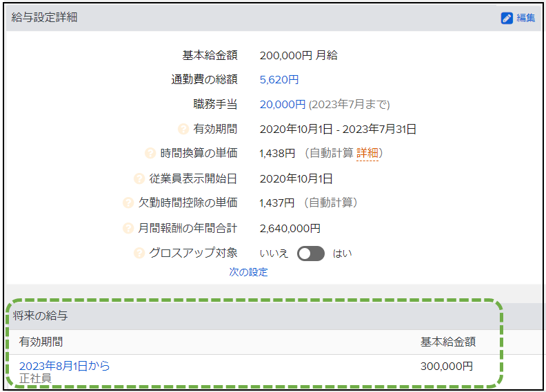Screen dimensions: 546x392
Task: Click the 正社員 text in the future salary row
Action: 34,378
